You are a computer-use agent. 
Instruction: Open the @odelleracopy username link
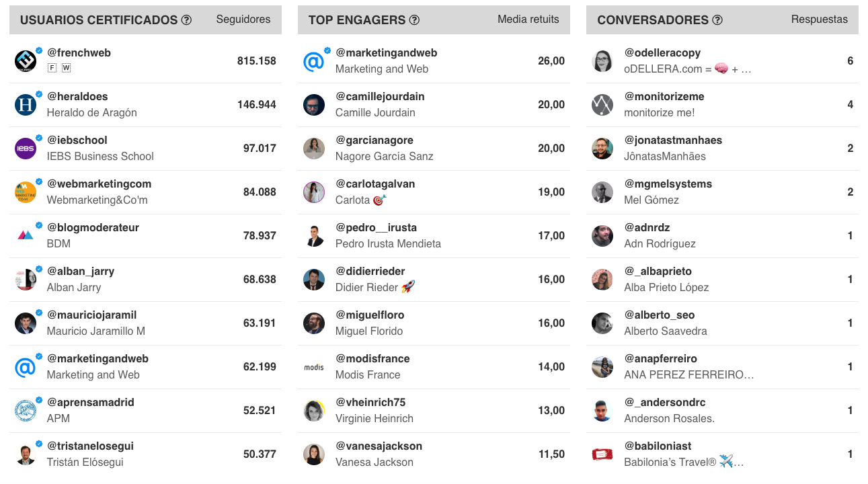[x=662, y=52]
